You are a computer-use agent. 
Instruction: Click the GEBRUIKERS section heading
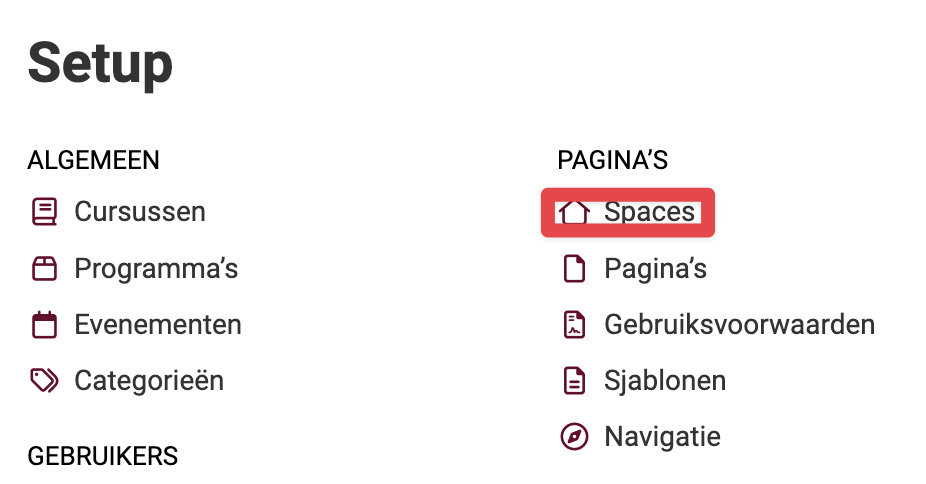click(103, 456)
